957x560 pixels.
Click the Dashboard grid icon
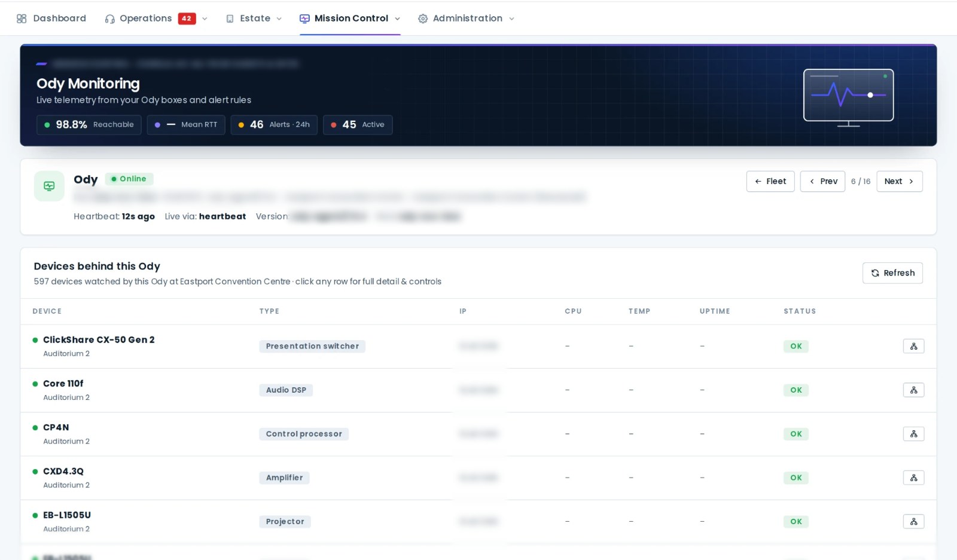click(22, 19)
